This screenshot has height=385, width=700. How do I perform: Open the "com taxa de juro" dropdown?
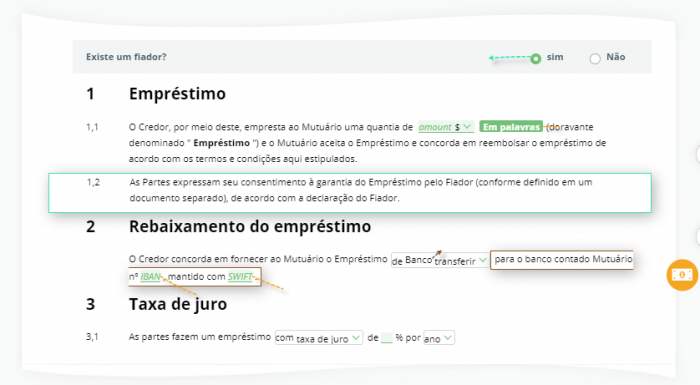coord(319,338)
